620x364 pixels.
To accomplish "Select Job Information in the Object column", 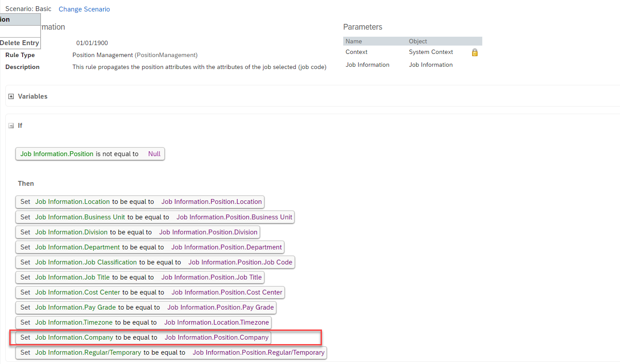I will click(431, 65).
